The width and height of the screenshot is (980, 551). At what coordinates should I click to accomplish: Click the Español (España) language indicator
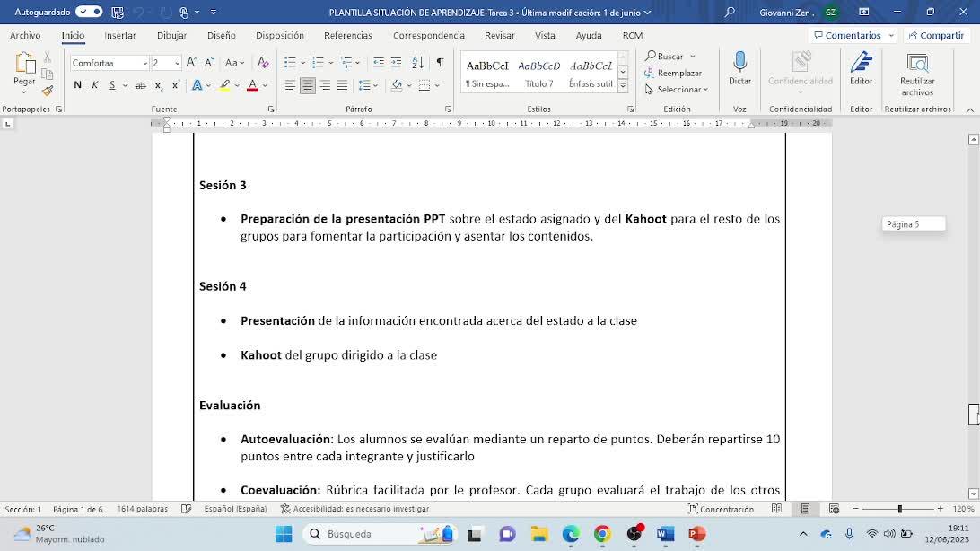pyautogui.click(x=236, y=509)
